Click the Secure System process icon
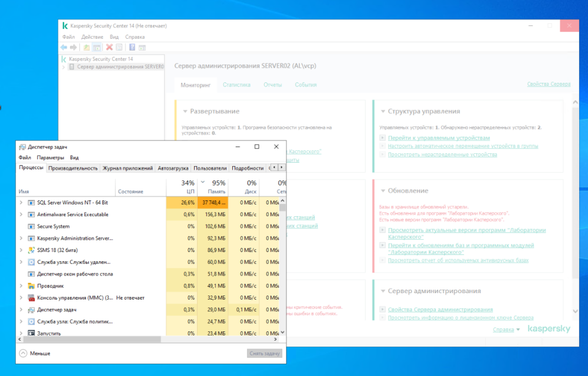Screen dimensions: 588x376 tap(32, 227)
